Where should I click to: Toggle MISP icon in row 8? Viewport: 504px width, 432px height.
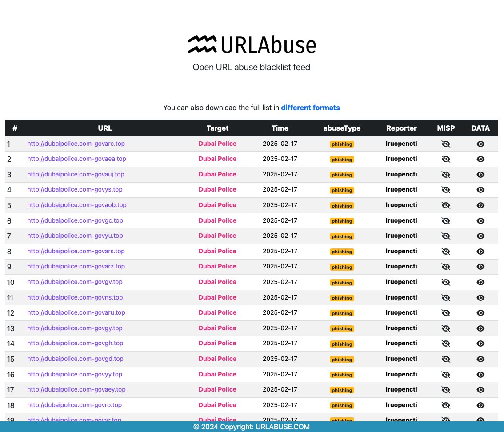coord(446,252)
